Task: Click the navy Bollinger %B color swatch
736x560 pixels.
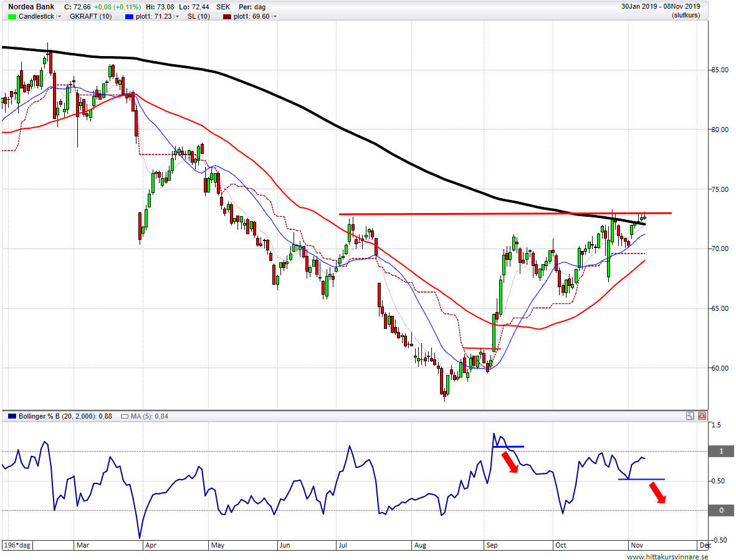Action: (12, 416)
